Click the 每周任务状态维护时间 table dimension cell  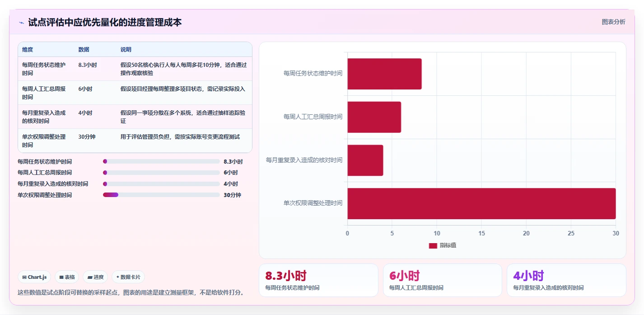point(44,69)
